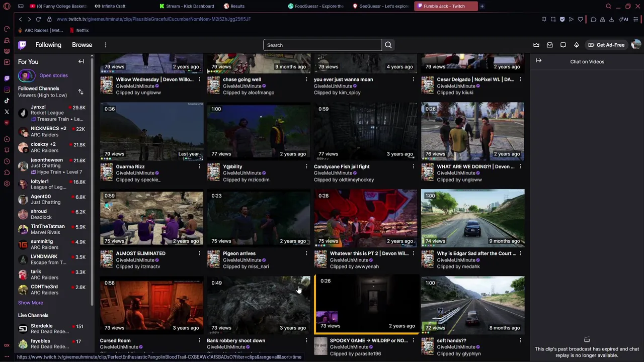Open the Get Bits diamond icon
This screenshot has height=362, width=644.
click(x=577, y=45)
